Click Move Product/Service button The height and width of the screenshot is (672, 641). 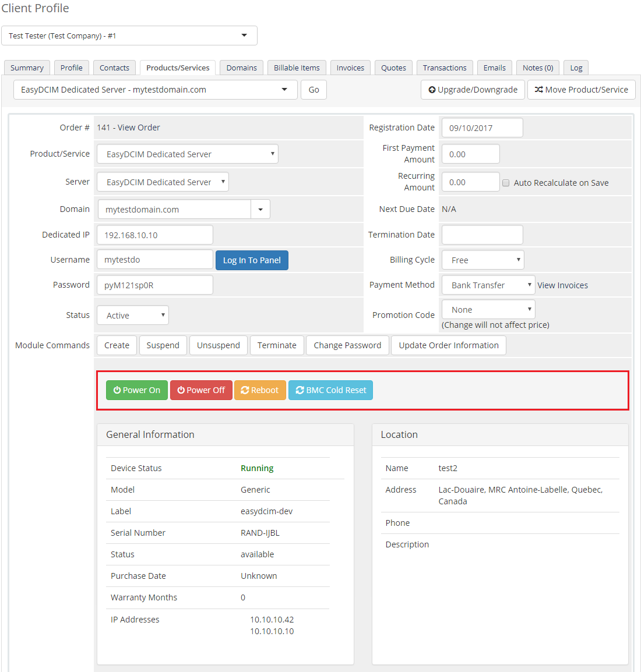pyautogui.click(x=582, y=90)
